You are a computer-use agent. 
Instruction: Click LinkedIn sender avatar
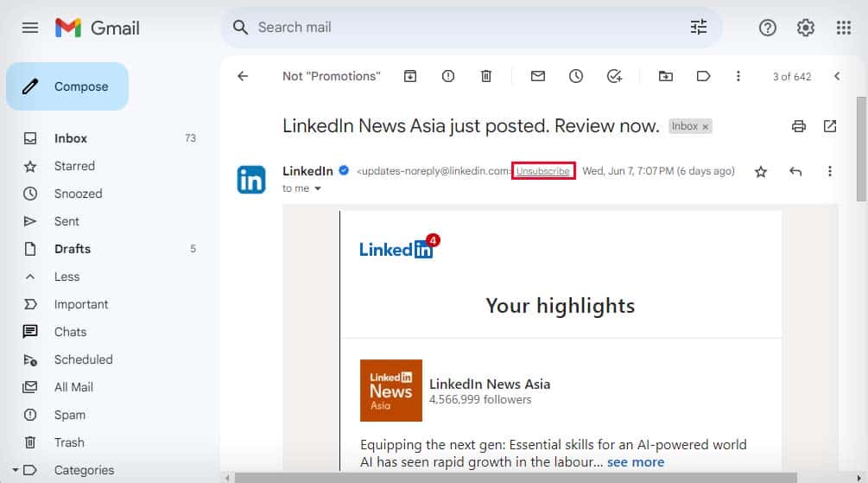[251, 180]
